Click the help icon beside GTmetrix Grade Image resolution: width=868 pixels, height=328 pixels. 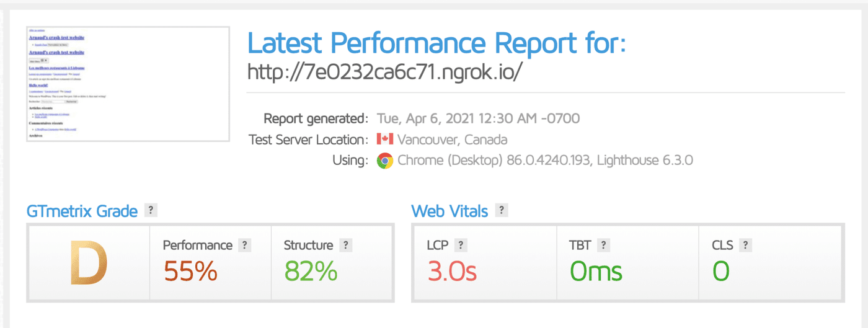(151, 210)
